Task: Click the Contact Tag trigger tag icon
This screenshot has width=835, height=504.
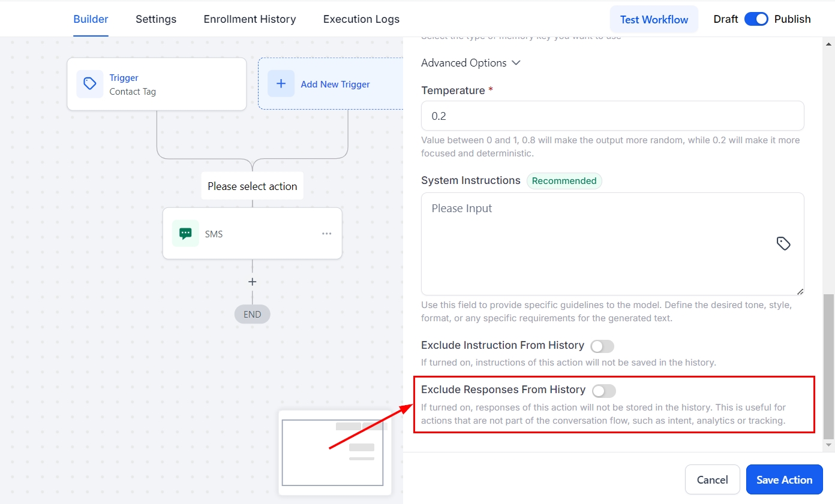Action: 89,84
